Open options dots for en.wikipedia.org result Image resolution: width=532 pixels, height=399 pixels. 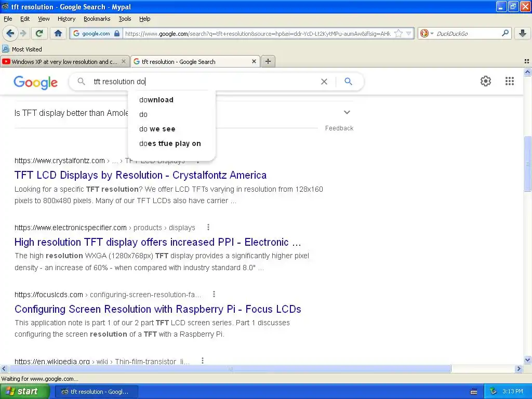pos(203,361)
